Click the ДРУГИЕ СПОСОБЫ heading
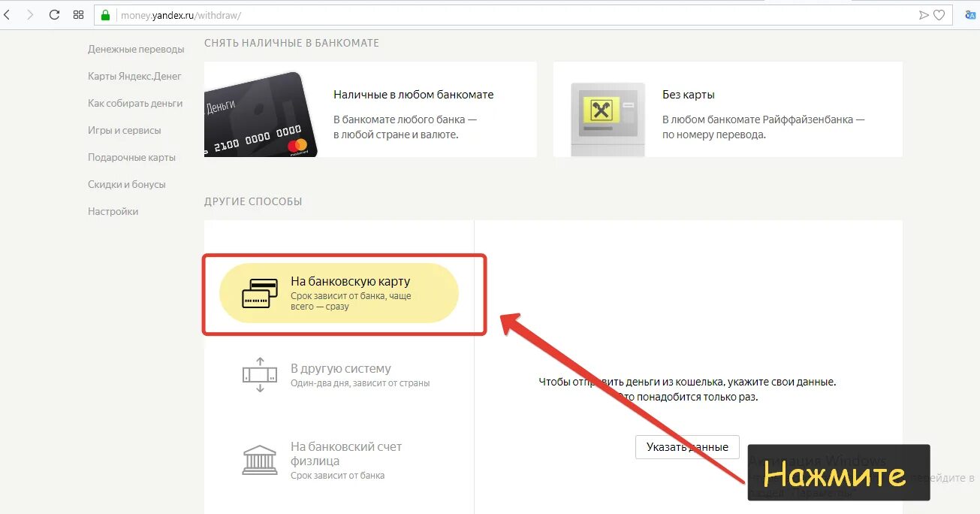980x514 pixels. pos(253,202)
